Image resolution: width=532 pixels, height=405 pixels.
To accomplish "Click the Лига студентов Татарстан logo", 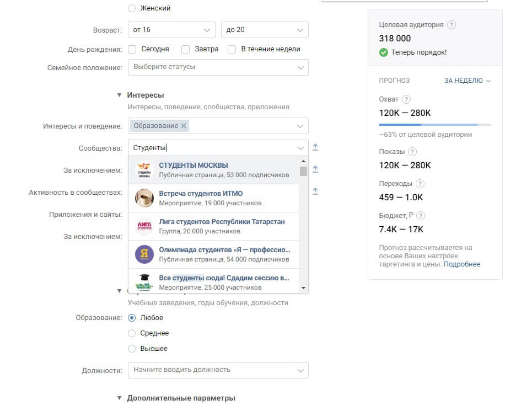I will [x=144, y=226].
